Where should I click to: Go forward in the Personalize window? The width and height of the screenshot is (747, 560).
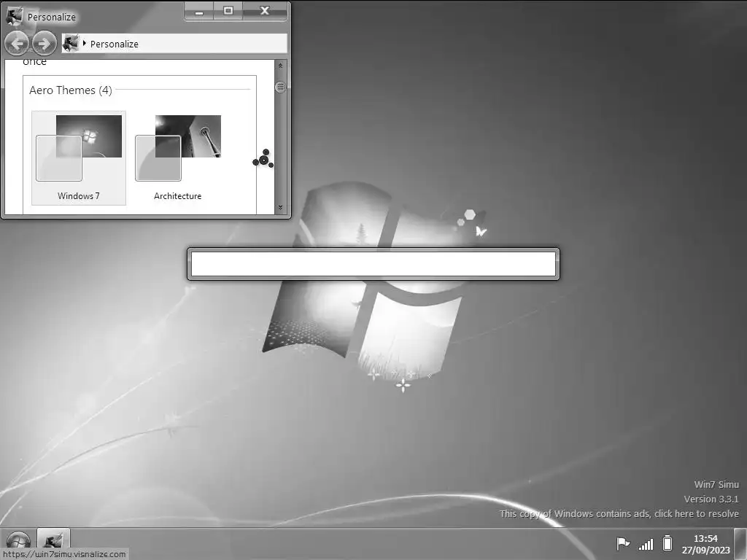point(44,44)
